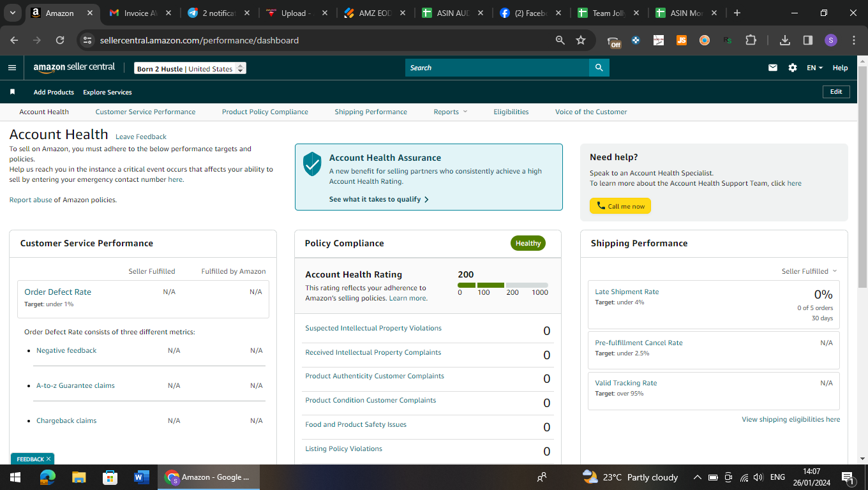Screen dimensions: 868x490
Task: Click the Call me now button
Action: click(x=620, y=206)
